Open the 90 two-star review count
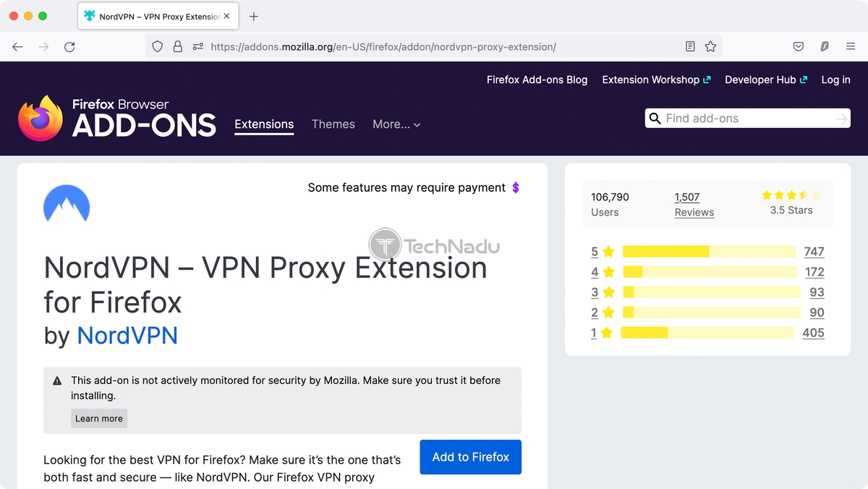The image size is (868, 489). [x=817, y=312]
